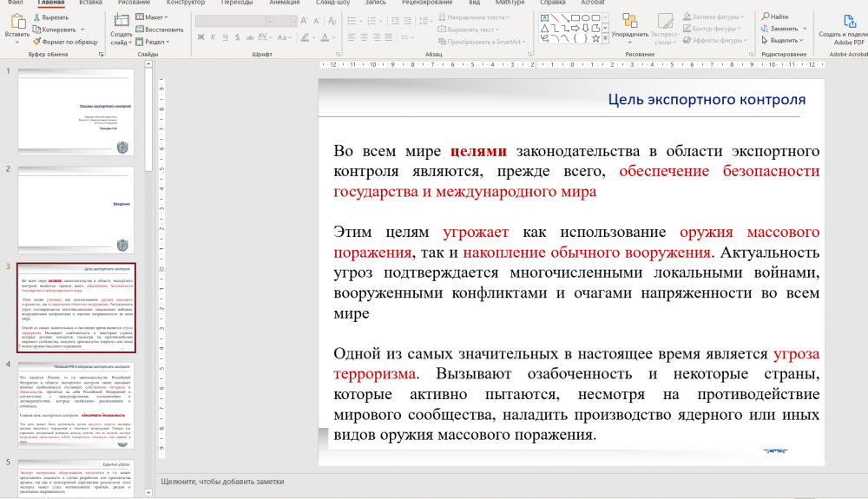868x499 pixels.
Task: Expand the Раздел section dropdown
Action: (x=156, y=41)
